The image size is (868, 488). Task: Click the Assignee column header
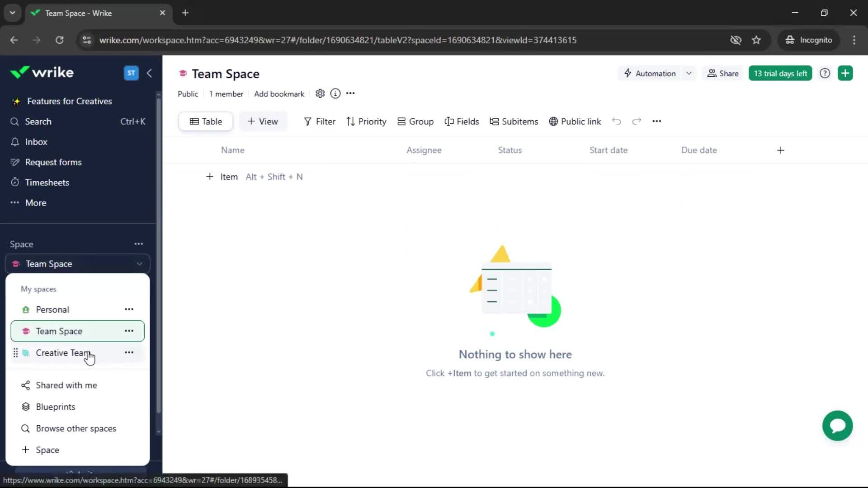pos(424,150)
